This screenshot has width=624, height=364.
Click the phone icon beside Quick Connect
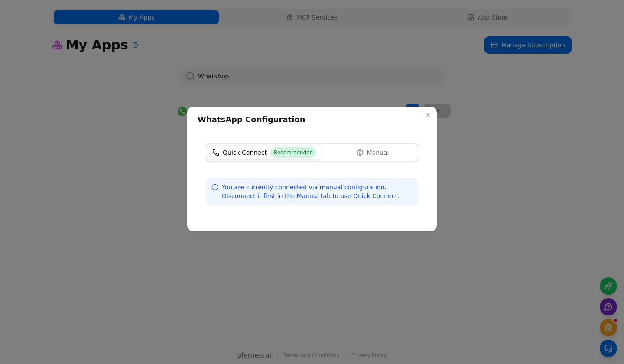(216, 153)
